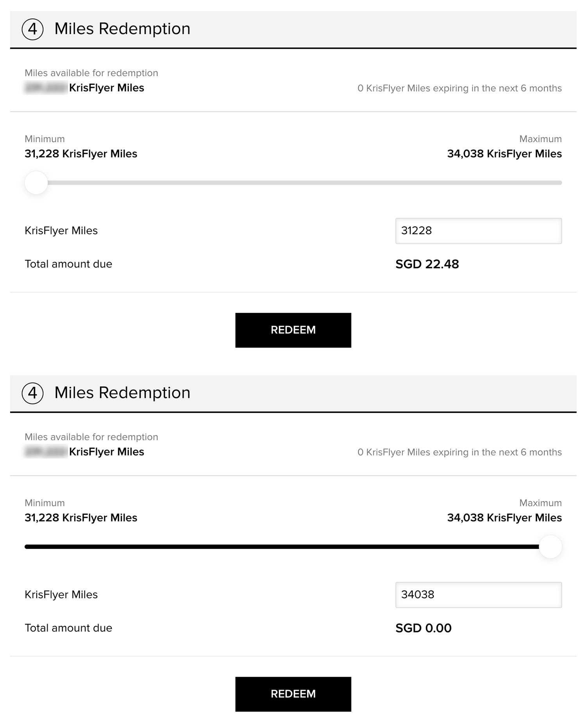The height and width of the screenshot is (728, 586).
Task: Click the blurred miles balance in the lower panel
Action: point(46,452)
